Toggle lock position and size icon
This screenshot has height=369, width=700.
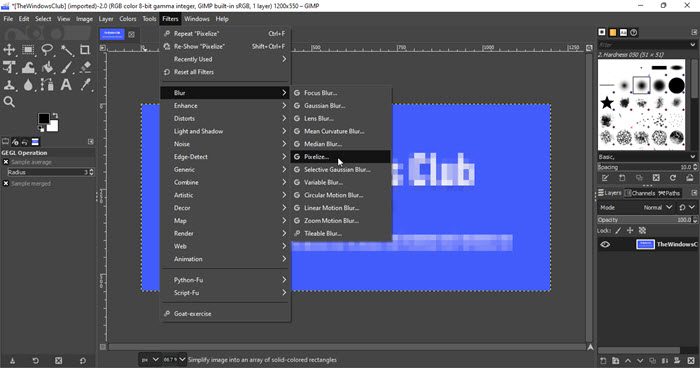pyautogui.click(x=630, y=231)
